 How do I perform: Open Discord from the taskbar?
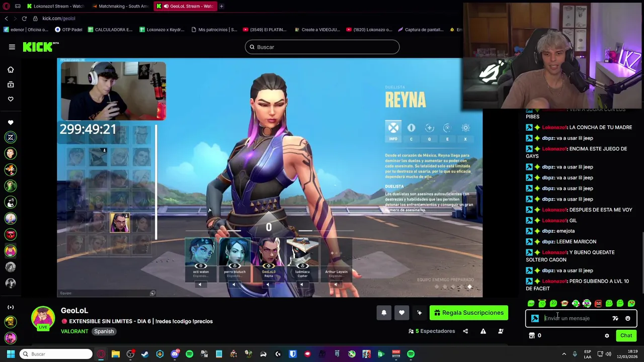pyautogui.click(x=175, y=354)
